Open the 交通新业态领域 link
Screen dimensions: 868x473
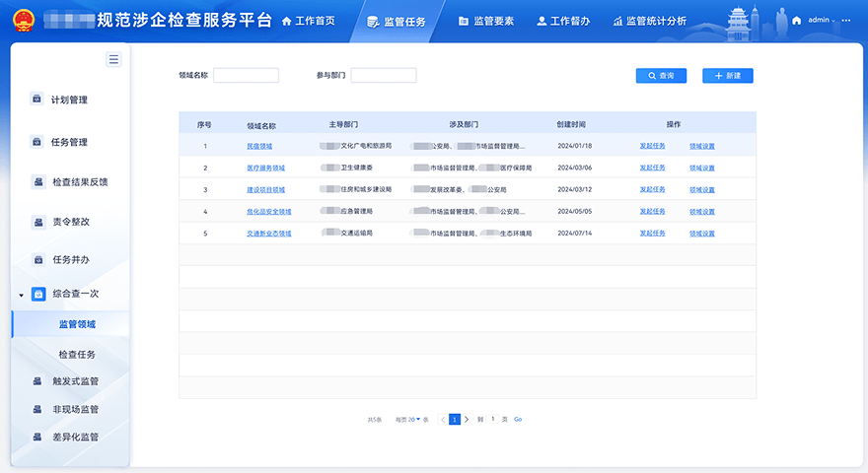pyautogui.click(x=268, y=234)
